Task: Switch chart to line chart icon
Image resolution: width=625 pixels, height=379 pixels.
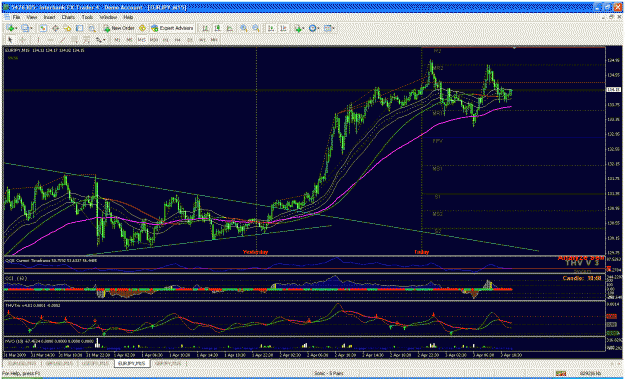Action: tap(230, 28)
